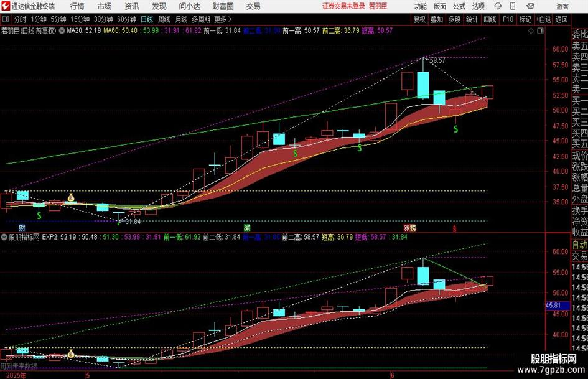Image resolution: width=588 pixels, height=379 pixels.
Task: Switch to 月线 monthly period
Action: (x=181, y=19)
